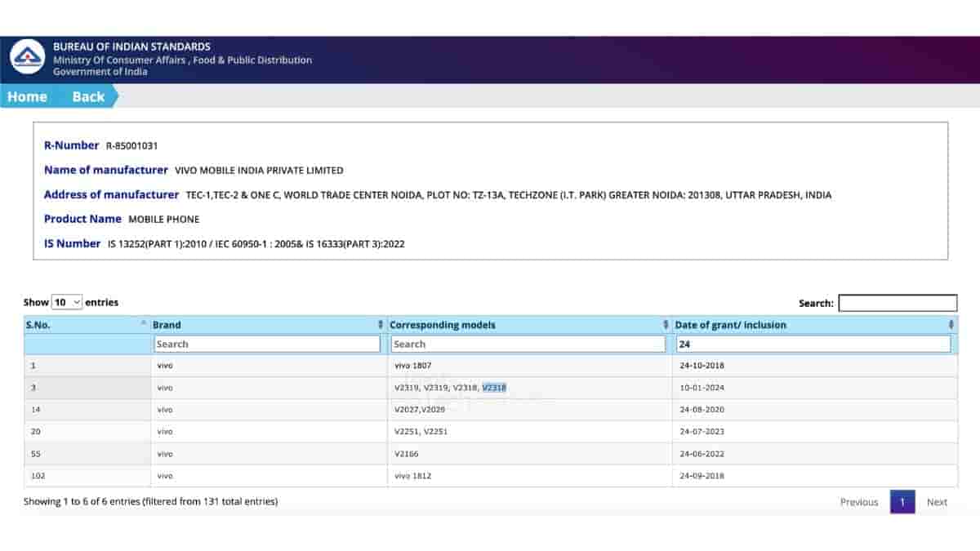
Task: Click the Back navigation tab
Action: (88, 96)
